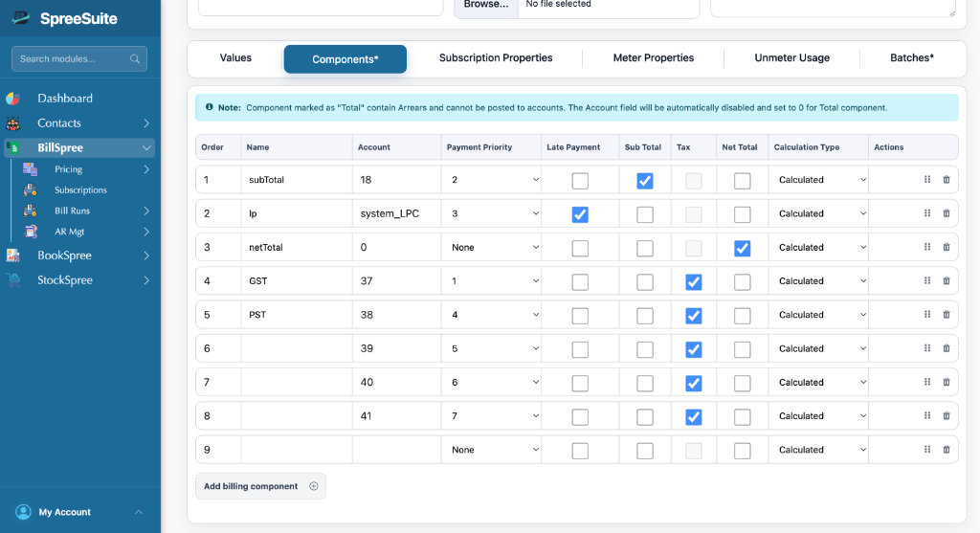The image size is (980, 533).
Task: Click the SpreeSuite logo icon
Action: point(21,18)
